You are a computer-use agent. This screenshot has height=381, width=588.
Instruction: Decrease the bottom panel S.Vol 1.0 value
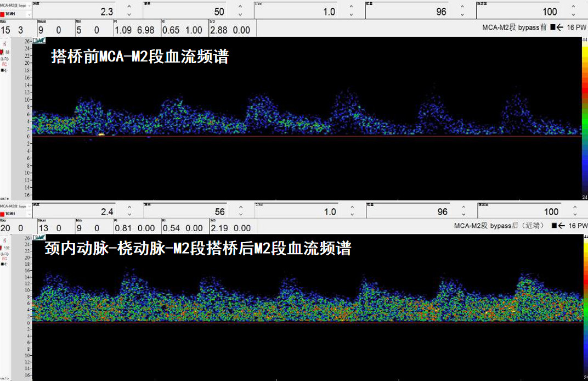point(352,214)
